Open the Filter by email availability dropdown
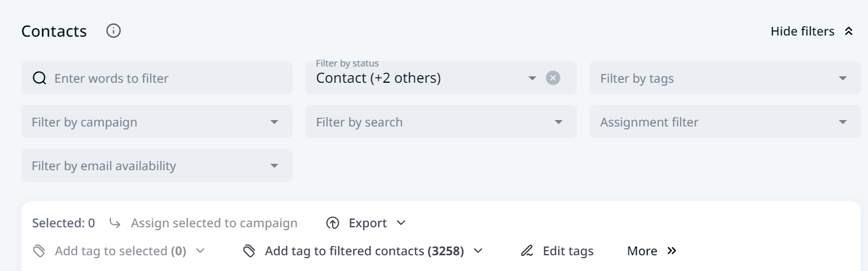Image resolution: width=868 pixels, height=271 pixels. click(274, 166)
